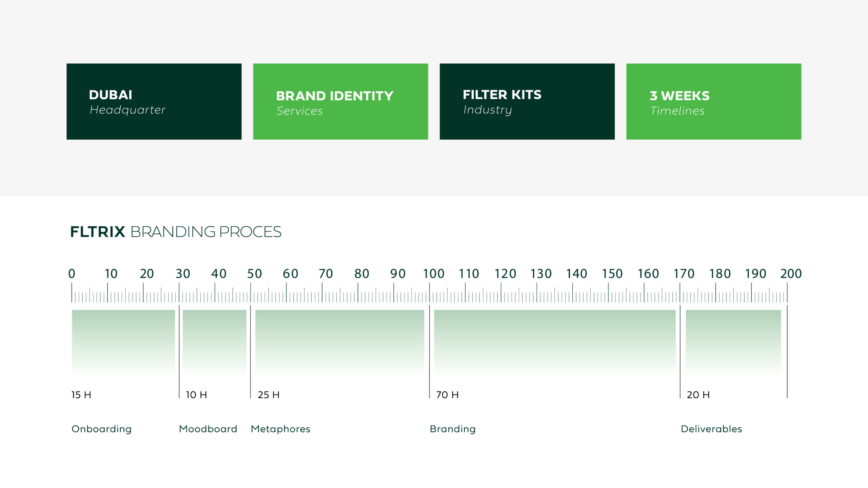This screenshot has height=488, width=868.
Task: Click the 0 mark on the ruler
Action: click(x=72, y=274)
